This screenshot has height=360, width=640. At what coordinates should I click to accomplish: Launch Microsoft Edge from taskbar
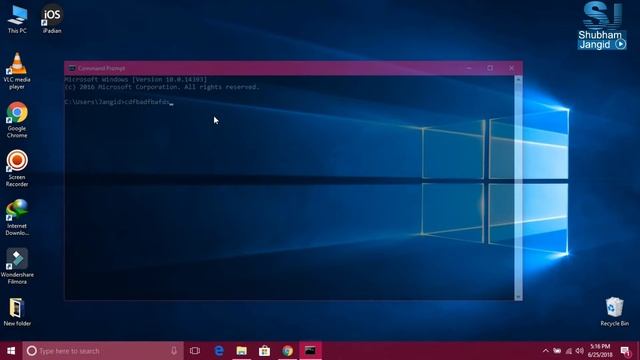(219, 351)
